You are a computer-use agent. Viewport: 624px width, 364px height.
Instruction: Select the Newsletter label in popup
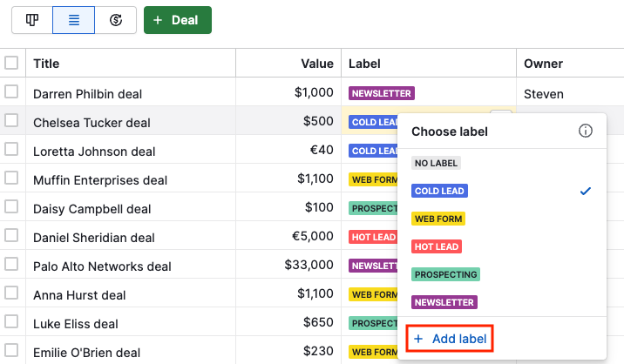pos(444,302)
